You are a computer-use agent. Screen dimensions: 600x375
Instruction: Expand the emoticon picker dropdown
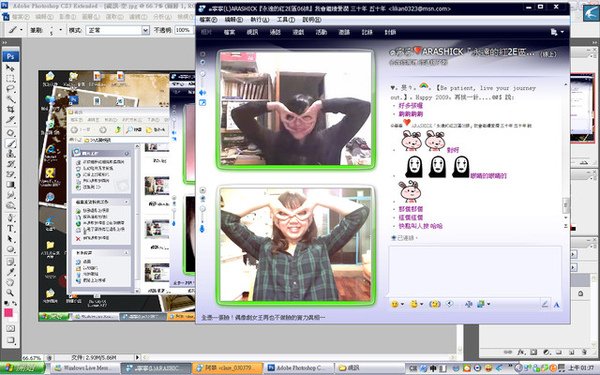pos(402,305)
